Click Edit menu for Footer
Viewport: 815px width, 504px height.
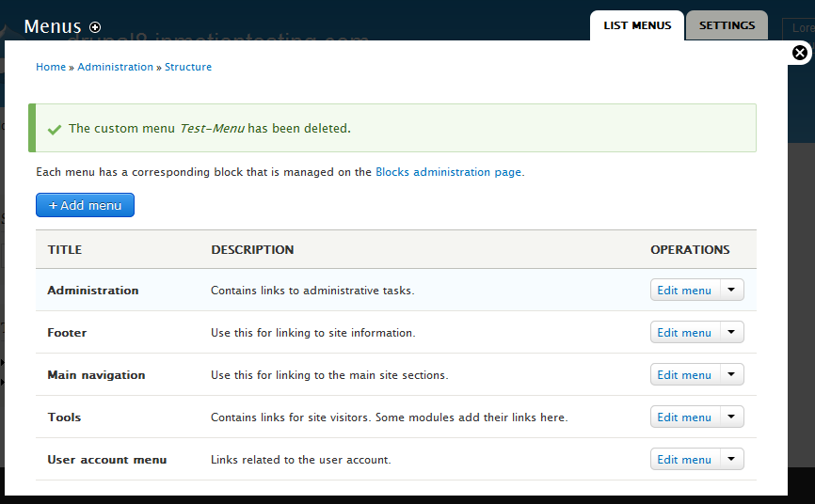coord(684,333)
